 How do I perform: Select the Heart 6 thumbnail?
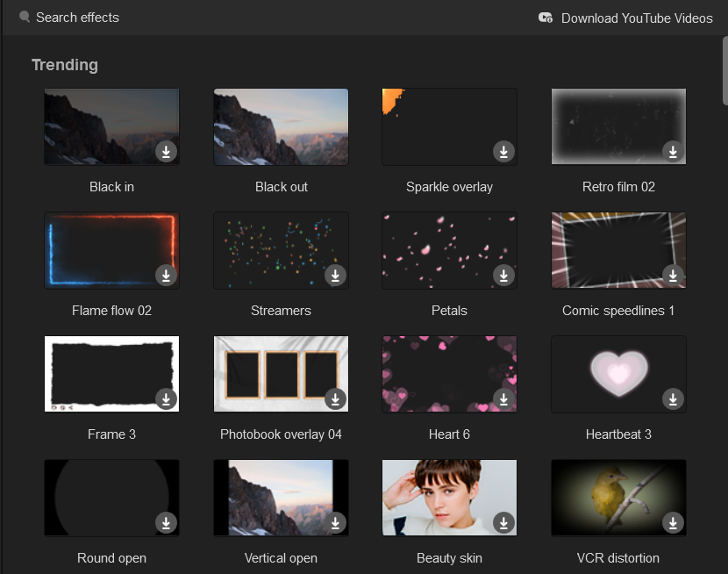449,374
